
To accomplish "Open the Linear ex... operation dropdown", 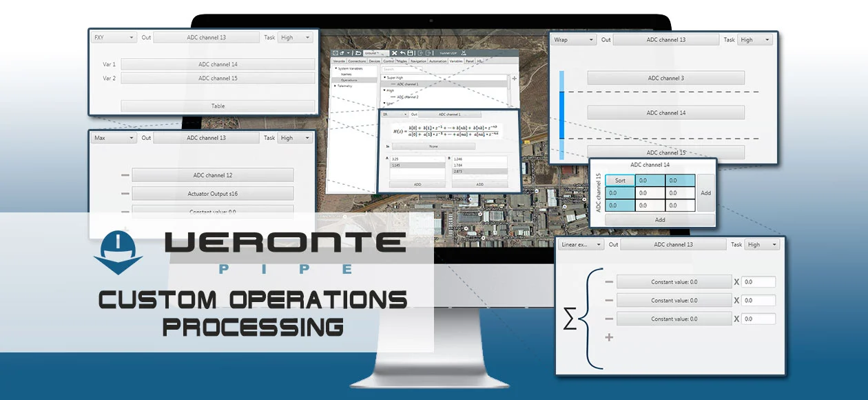I will coord(581,245).
